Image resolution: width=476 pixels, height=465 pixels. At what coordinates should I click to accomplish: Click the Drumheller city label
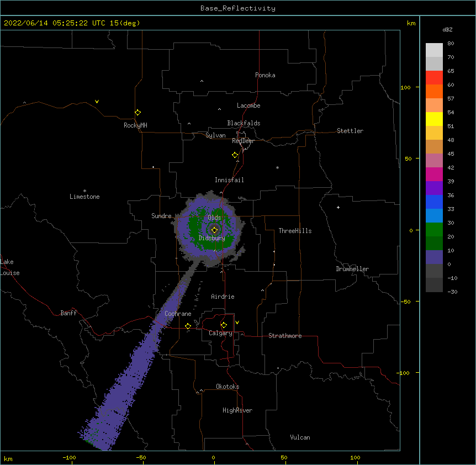coord(352,269)
